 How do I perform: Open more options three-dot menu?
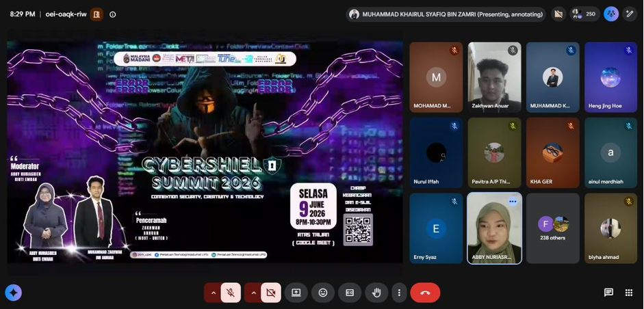tap(399, 293)
